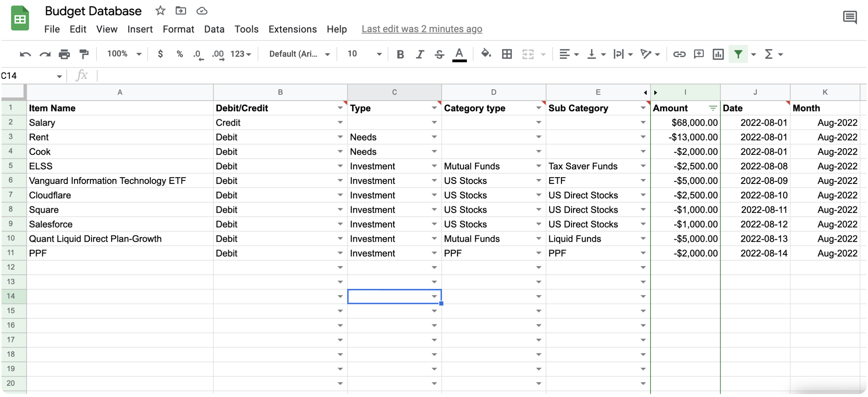Viewport: 868px width, 397px height.
Task: Open the fill color picker
Action: pyautogui.click(x=486, y=54)
